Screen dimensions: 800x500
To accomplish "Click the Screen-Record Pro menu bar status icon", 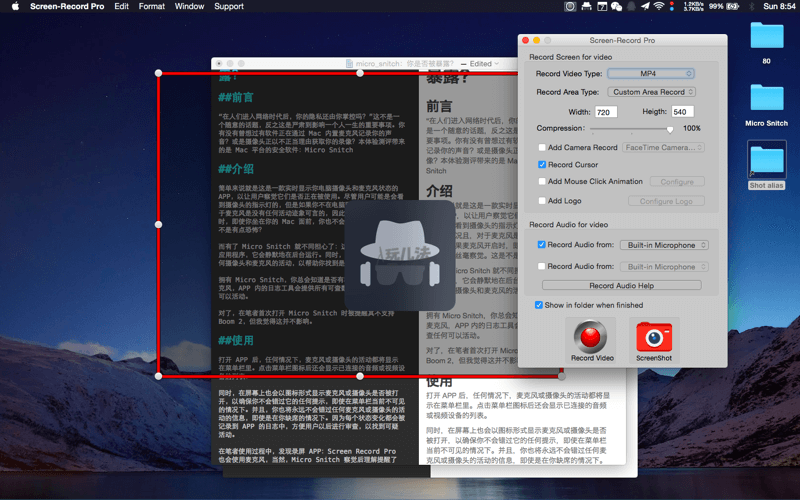I will 570,6.
